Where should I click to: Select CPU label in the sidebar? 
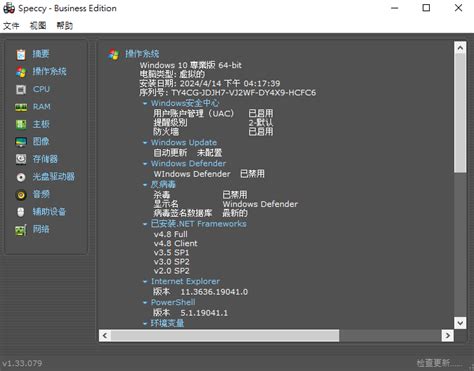click(41, 89)
